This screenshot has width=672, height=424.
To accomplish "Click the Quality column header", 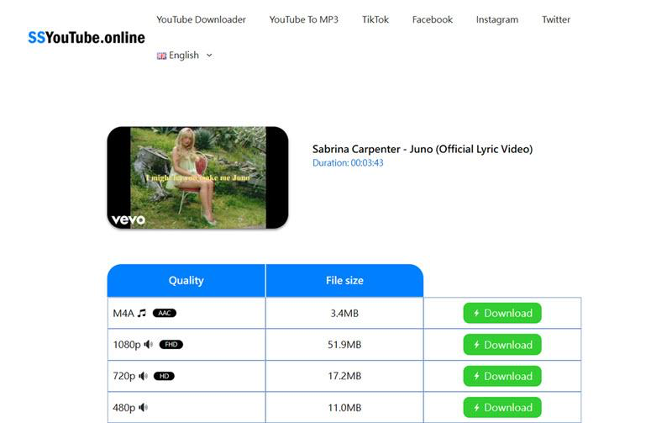I will point(186,281).
